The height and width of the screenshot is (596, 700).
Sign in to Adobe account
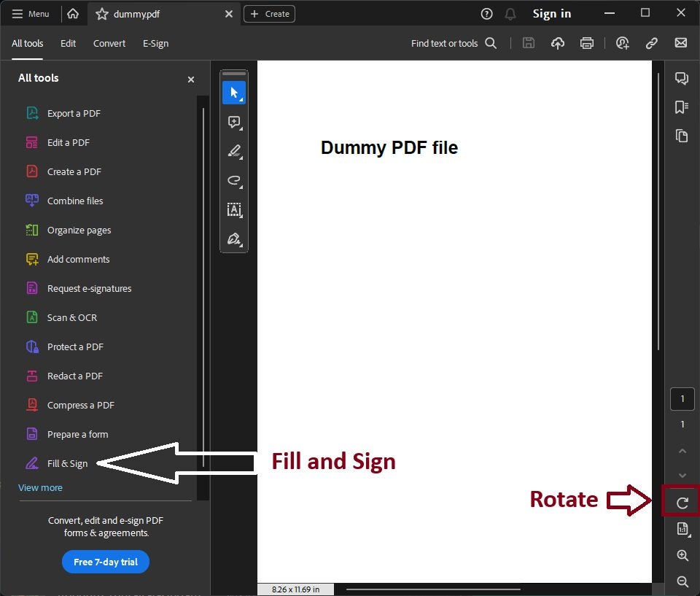[551, 13]
